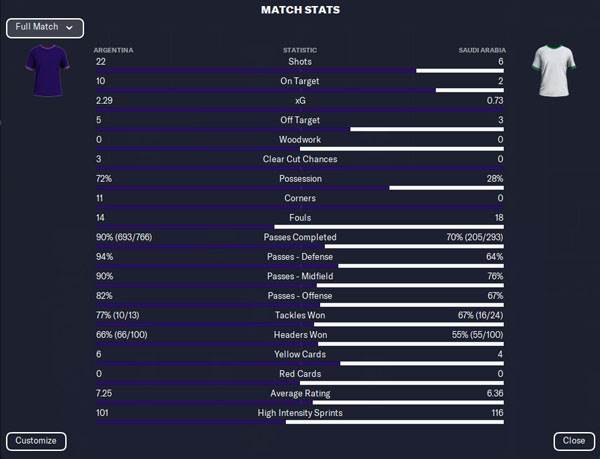This screenshot has height=459, width=600.
Task: Click the Saudi Arabia white shirt icon
Action: pyautogui.click(x=550, y=70)
